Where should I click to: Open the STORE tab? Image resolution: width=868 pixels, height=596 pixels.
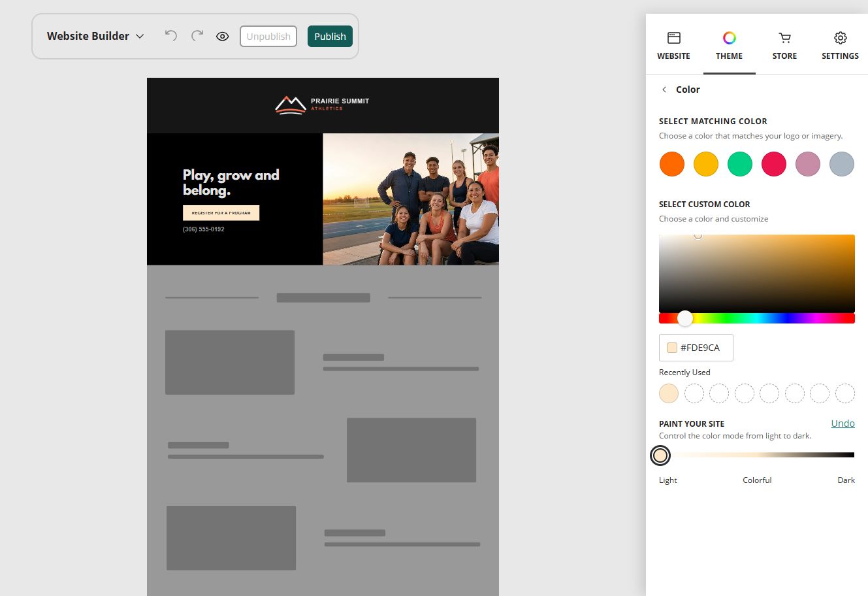pos(784,46)
